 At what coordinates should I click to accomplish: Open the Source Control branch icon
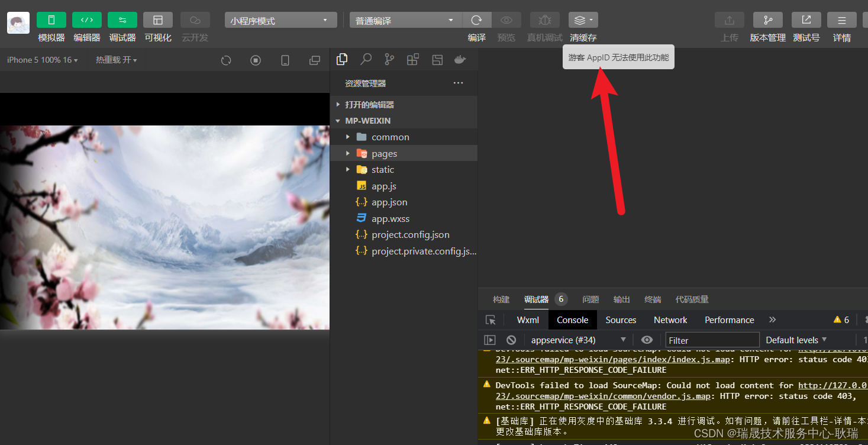coord(389,59)
